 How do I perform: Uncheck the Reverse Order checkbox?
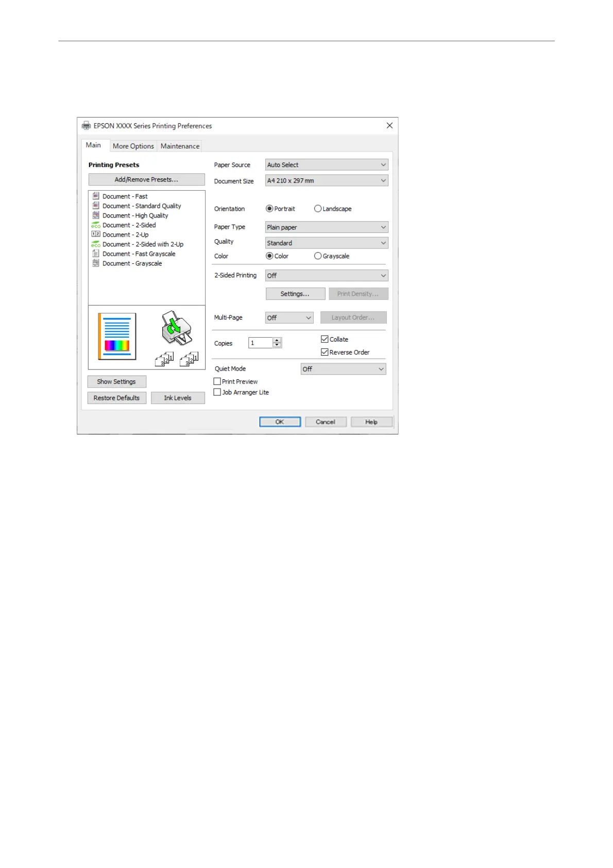(325, 352)
